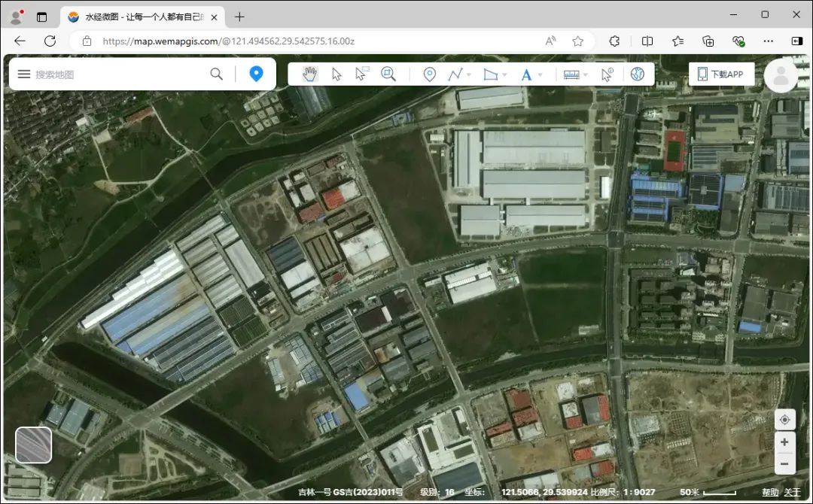The image size is (813, 504).
Task: Select the identify info pointer tool
Action: pyautogui.click(x=607, y=74)
